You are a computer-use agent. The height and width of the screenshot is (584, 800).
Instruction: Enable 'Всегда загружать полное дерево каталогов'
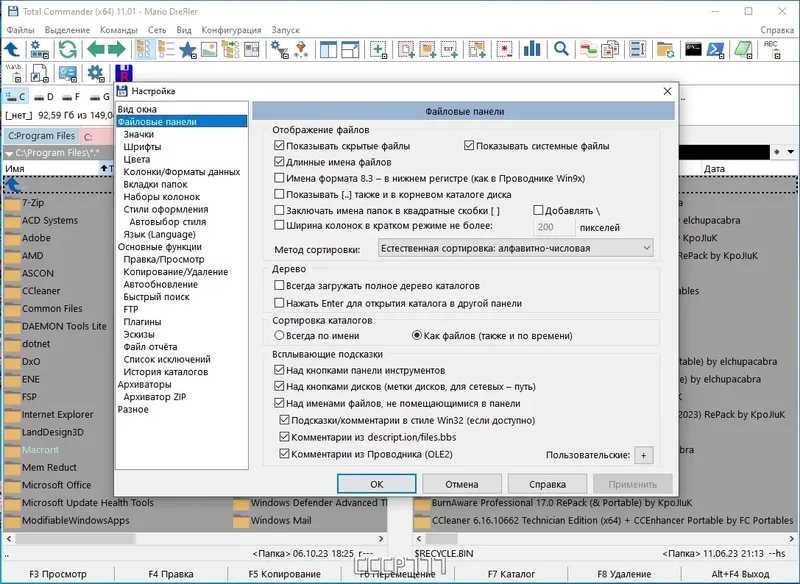(279, 286)
